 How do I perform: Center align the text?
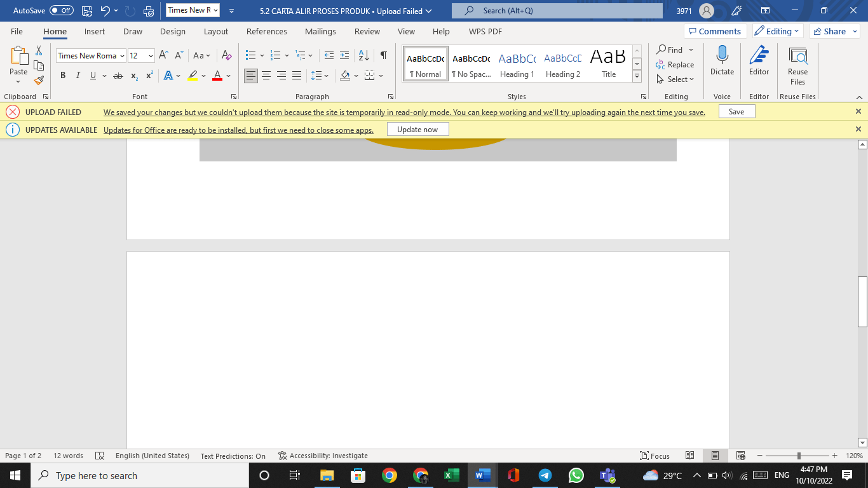point(266,76)
